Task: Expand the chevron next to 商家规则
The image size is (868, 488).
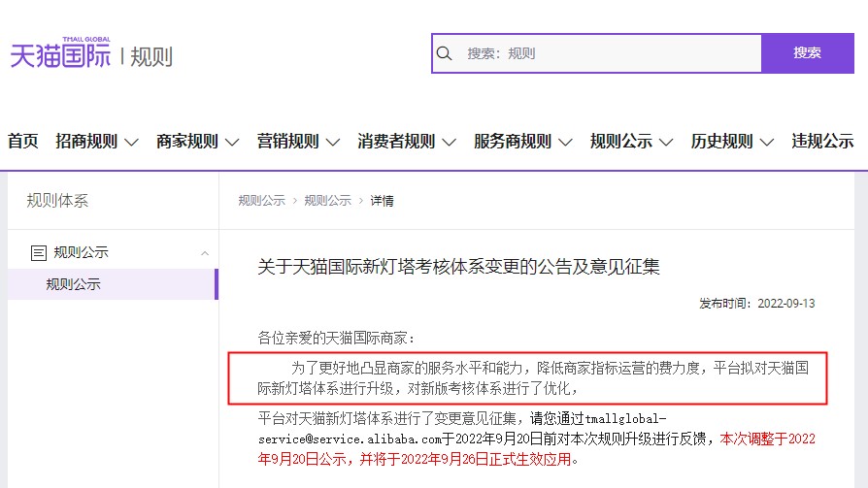Action: [x=232, y=143]
